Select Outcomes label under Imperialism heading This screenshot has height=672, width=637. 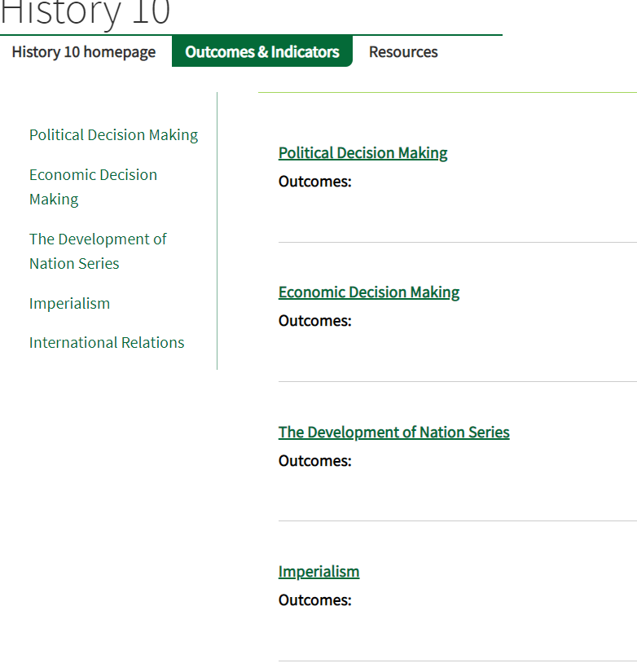(x=315, y=600)
